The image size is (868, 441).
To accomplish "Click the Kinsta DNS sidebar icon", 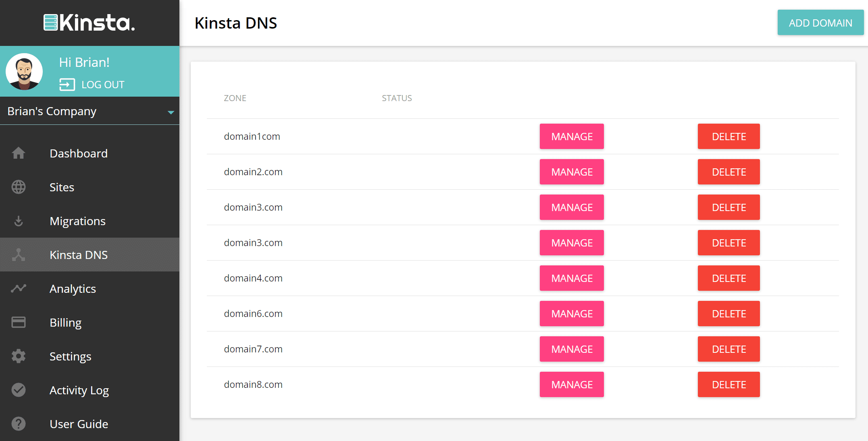I will click(x=19, y=255).
